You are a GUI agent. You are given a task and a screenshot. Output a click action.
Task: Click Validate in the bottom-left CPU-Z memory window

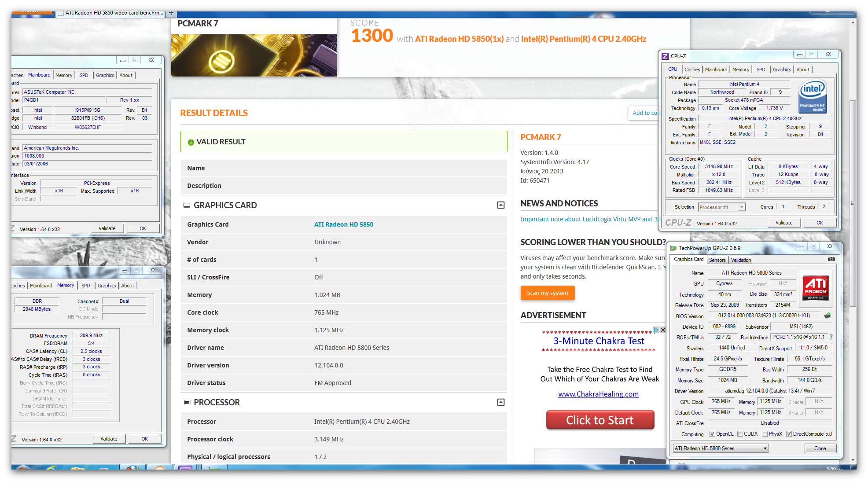[109, 439]
